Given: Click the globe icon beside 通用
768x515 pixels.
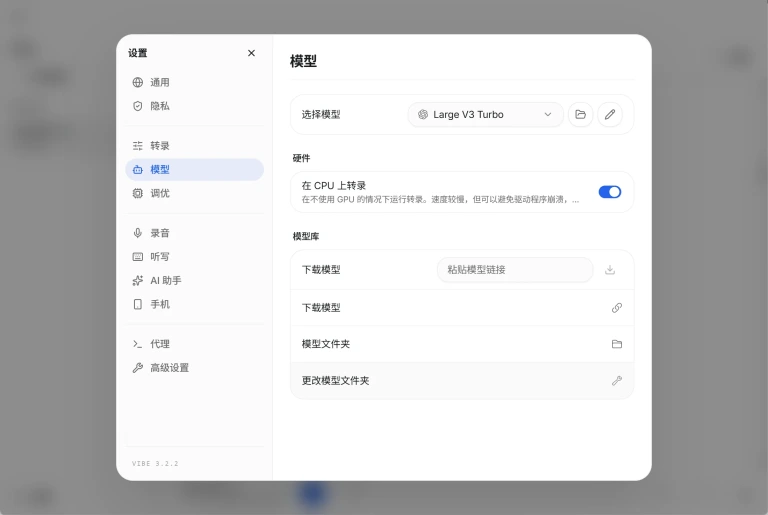Looking at the screenshot, I should coord(138,82).
